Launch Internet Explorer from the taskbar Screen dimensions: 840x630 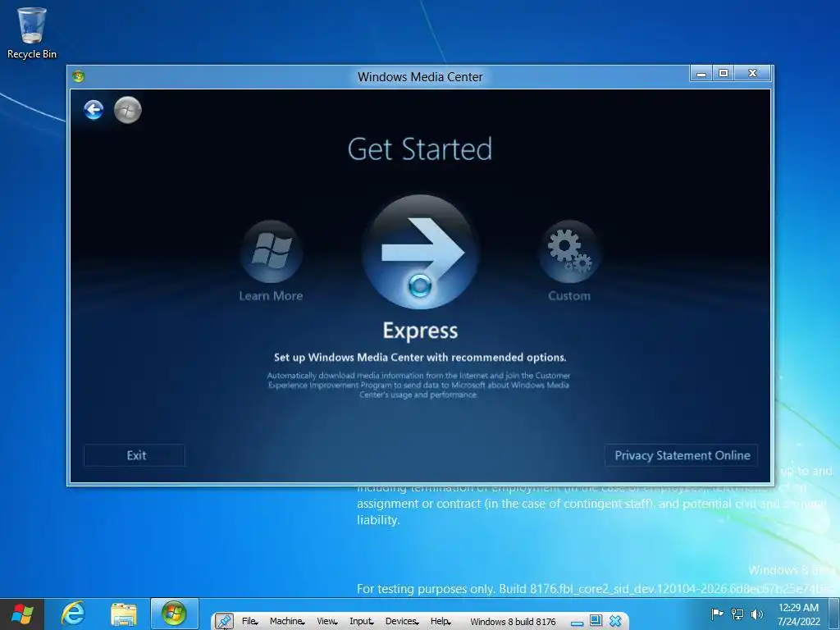coord(72,614)
